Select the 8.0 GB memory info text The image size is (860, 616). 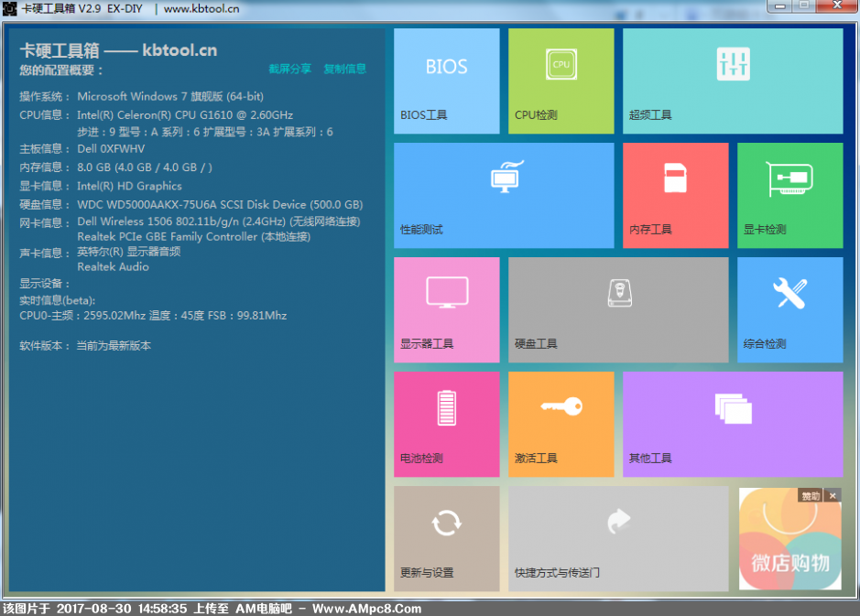pos(144,168)
